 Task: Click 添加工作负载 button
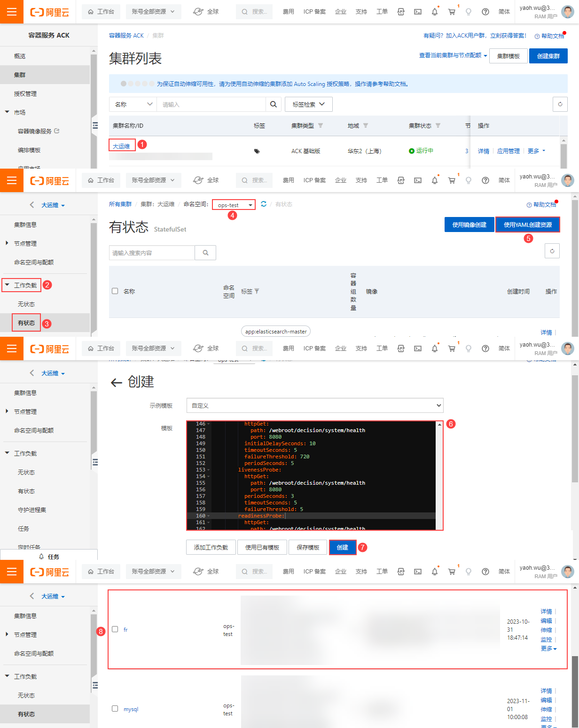pyautogui.click(x=211, y=547)
